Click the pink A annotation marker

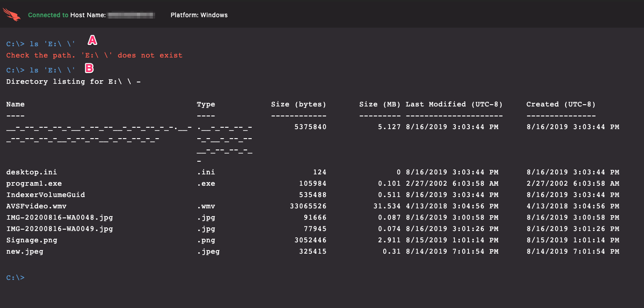pos(92,40)
